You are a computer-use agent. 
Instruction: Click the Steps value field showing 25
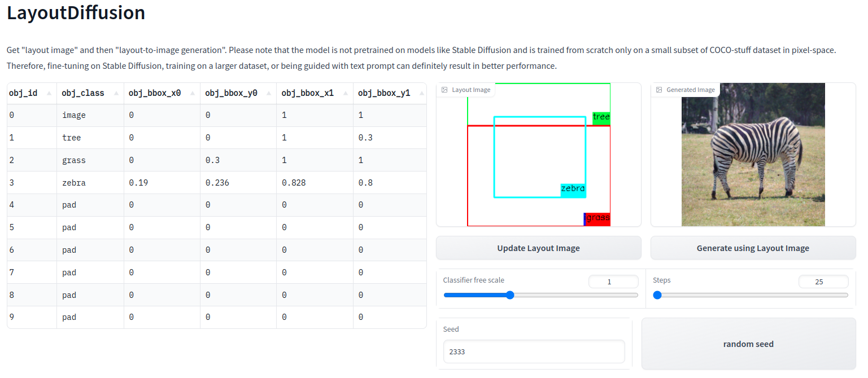[823, 281]
